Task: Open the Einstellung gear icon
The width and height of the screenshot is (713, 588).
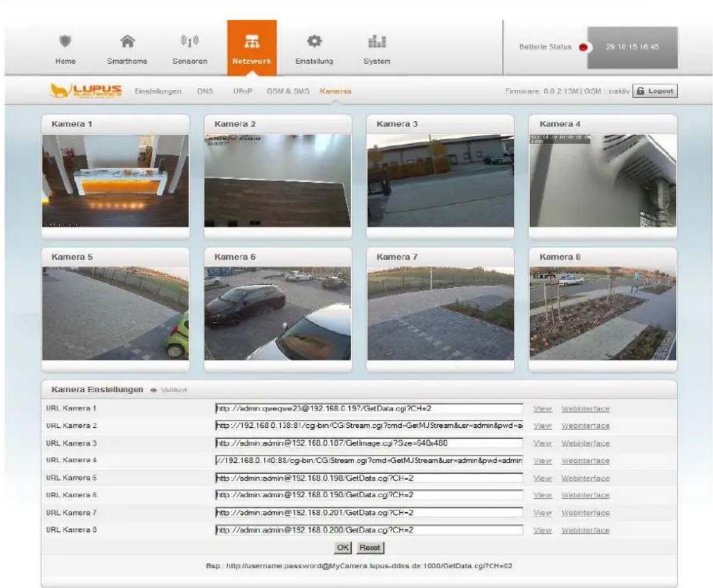Action: pyautogui.click(x=314, y=42)
